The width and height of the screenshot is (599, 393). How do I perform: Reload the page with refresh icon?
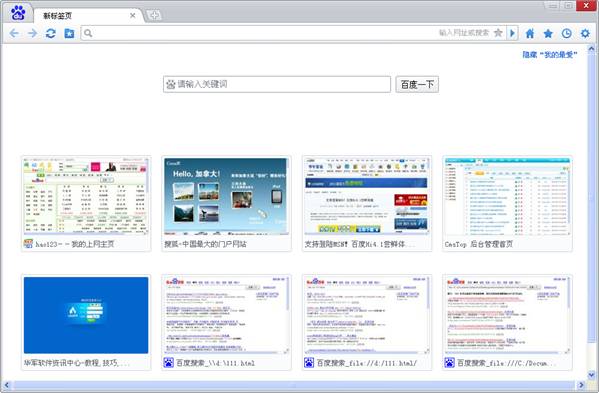pyautogui.click(x=50, y=33)
